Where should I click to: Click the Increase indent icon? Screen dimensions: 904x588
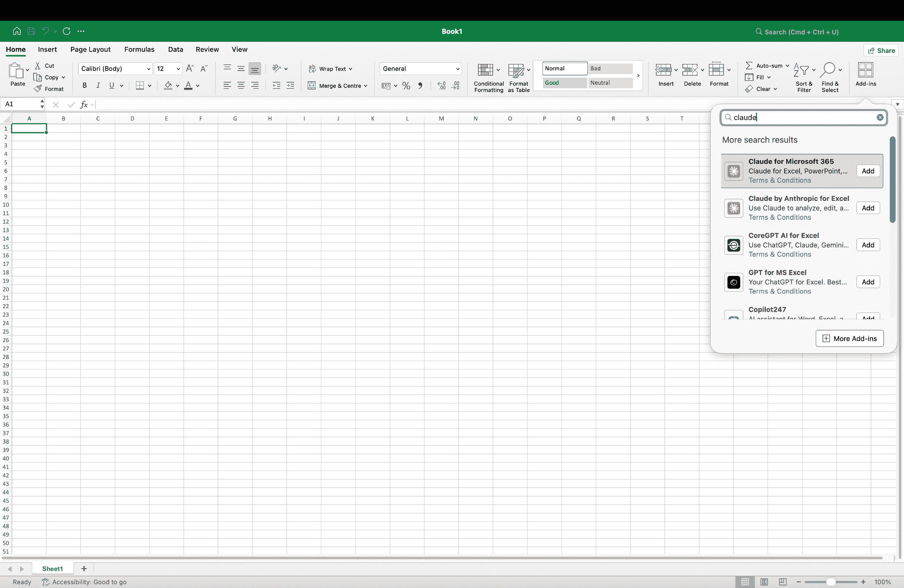[290, 86]
